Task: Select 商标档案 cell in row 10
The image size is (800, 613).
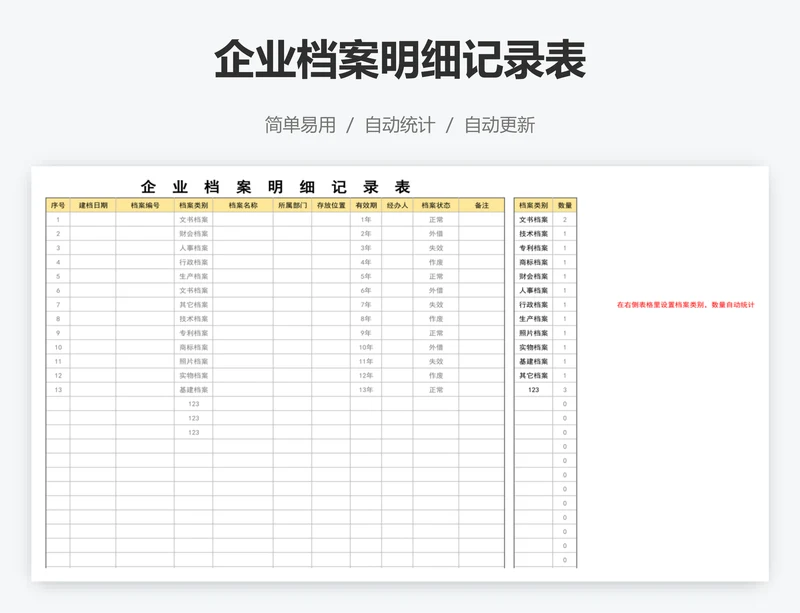Action: coord(193,347)
